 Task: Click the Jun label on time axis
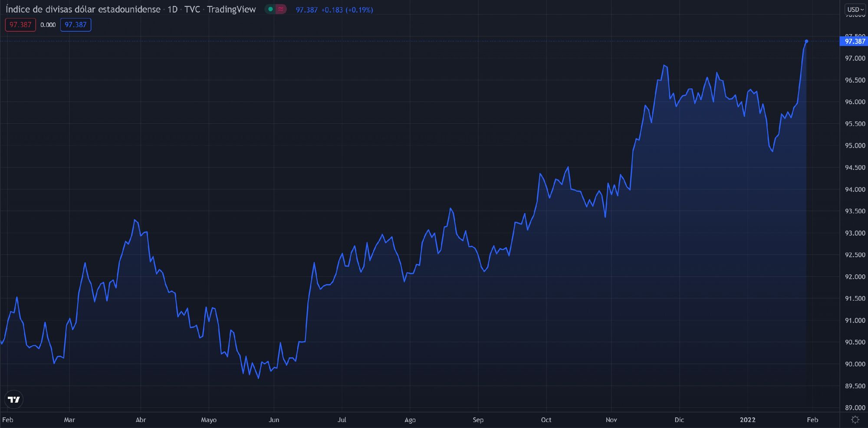tap(274, 420)
